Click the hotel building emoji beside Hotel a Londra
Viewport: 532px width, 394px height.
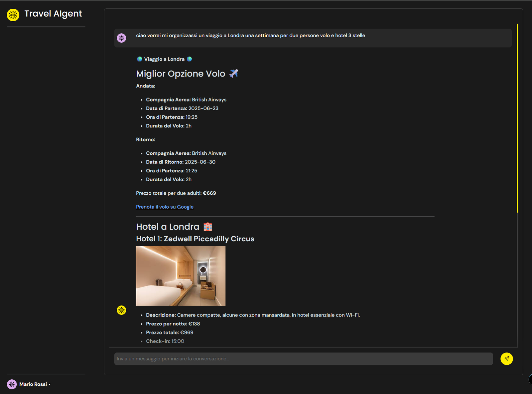coord(207,227)
